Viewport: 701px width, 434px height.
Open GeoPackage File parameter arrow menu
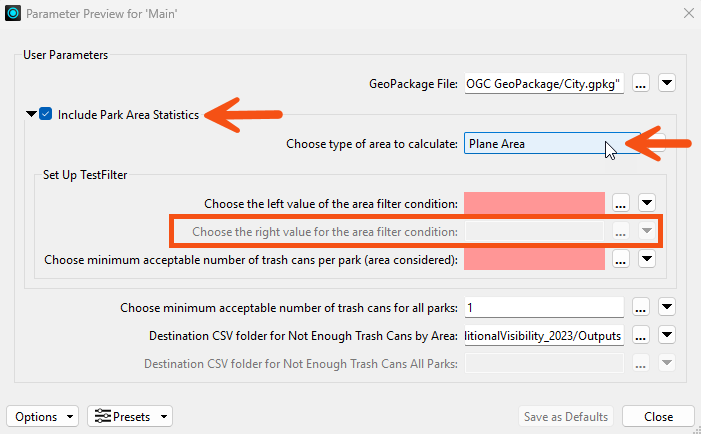(667, 83)
